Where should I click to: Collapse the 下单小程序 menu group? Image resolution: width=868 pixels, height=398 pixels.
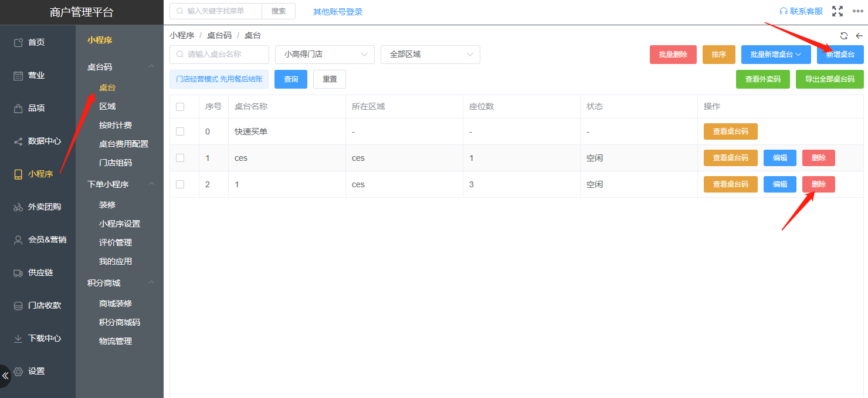tap(151, 184)
